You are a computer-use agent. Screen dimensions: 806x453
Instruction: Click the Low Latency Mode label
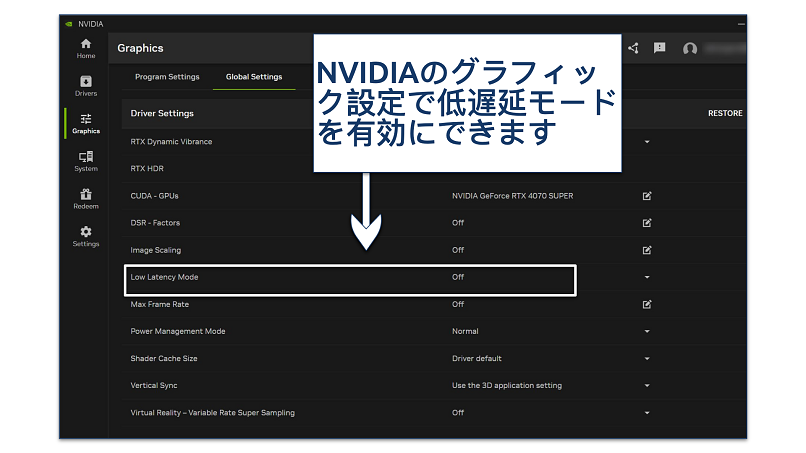click(x=164, y=277)
